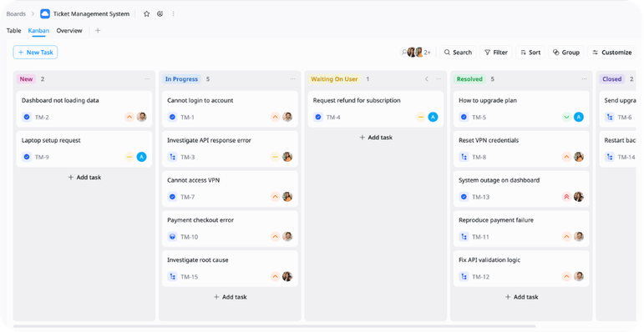The image size is (644, 332).
Task: Open the Payment checkout error card
Action: [230, 229]
